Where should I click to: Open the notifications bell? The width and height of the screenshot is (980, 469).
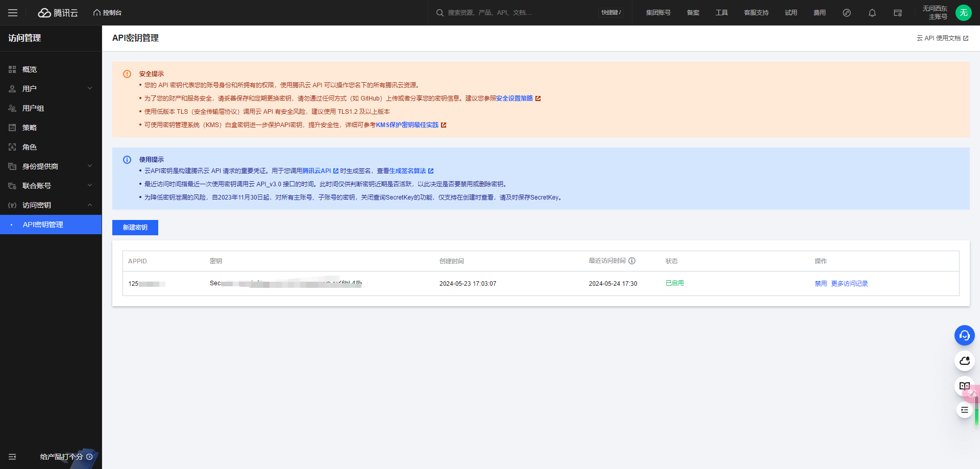[872, 13]
